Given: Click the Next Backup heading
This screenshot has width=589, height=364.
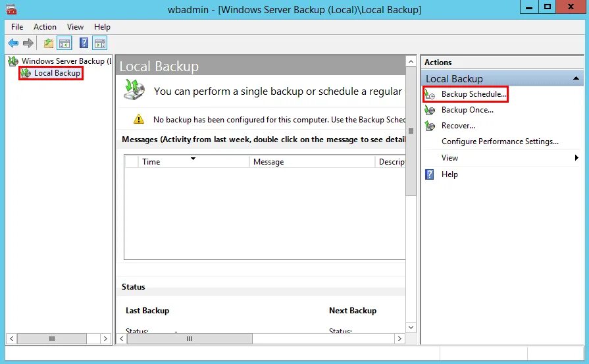Looking at the screenshot, I should pos(353,311).
